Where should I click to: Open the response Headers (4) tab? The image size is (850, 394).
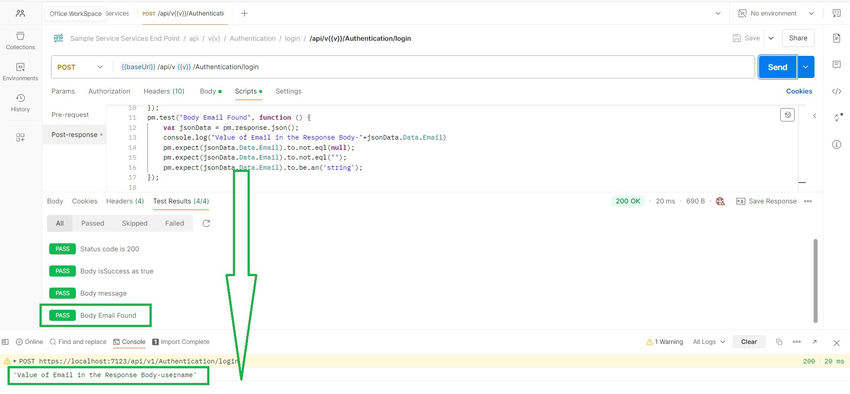(125, 201)
